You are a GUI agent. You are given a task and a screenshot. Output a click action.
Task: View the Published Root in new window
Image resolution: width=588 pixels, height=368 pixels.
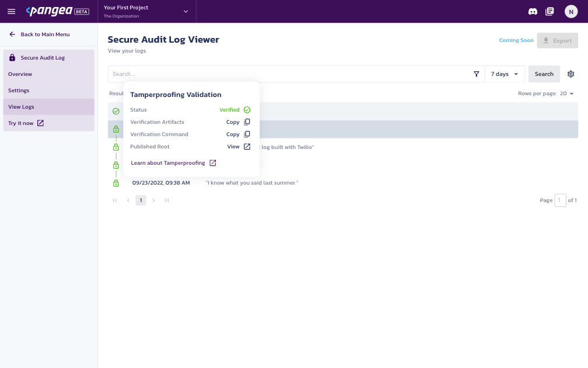[238, 147]
